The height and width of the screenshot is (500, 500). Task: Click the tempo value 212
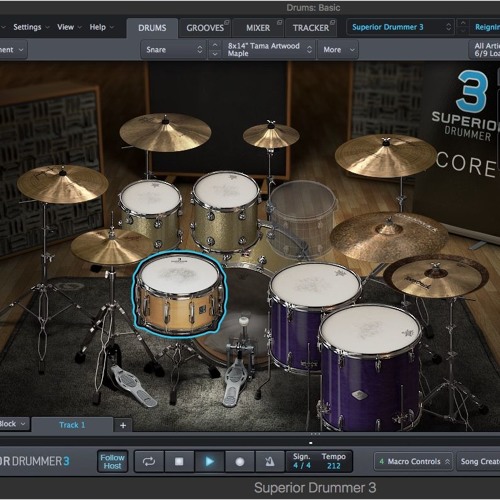coord(333,466)
